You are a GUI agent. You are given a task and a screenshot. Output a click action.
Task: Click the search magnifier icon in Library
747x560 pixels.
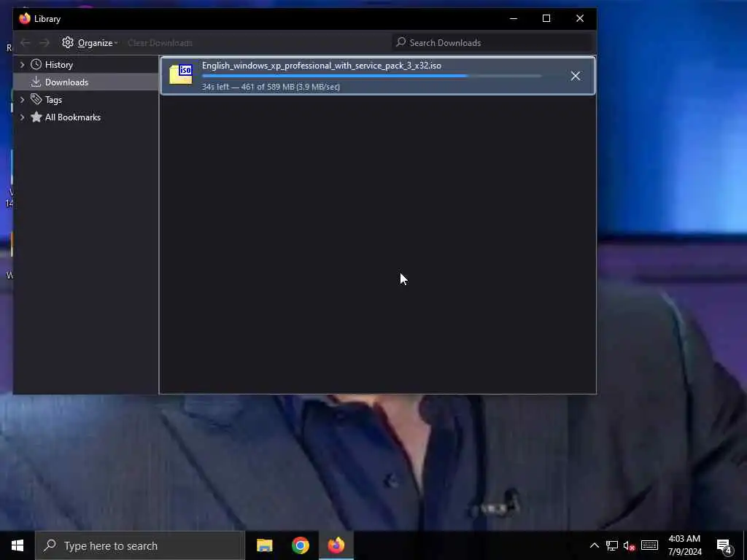401,42
